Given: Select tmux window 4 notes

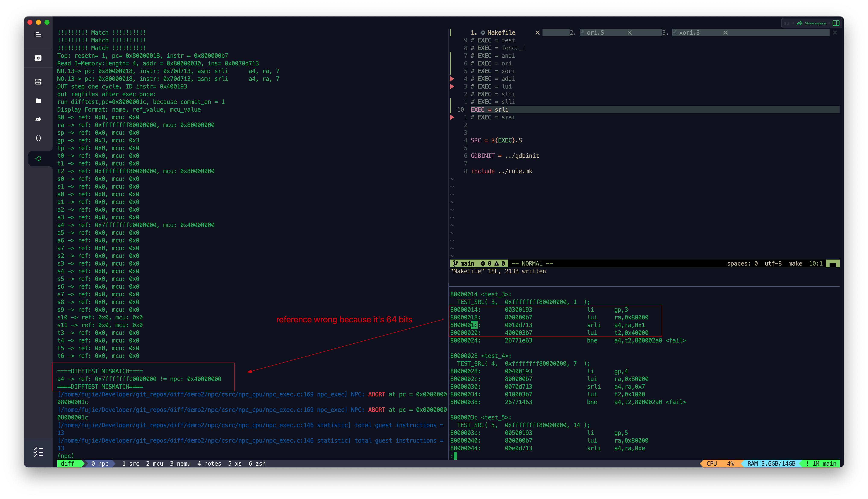Looking at the screenshot, I should pyautogui.click(x=209, y=464).
